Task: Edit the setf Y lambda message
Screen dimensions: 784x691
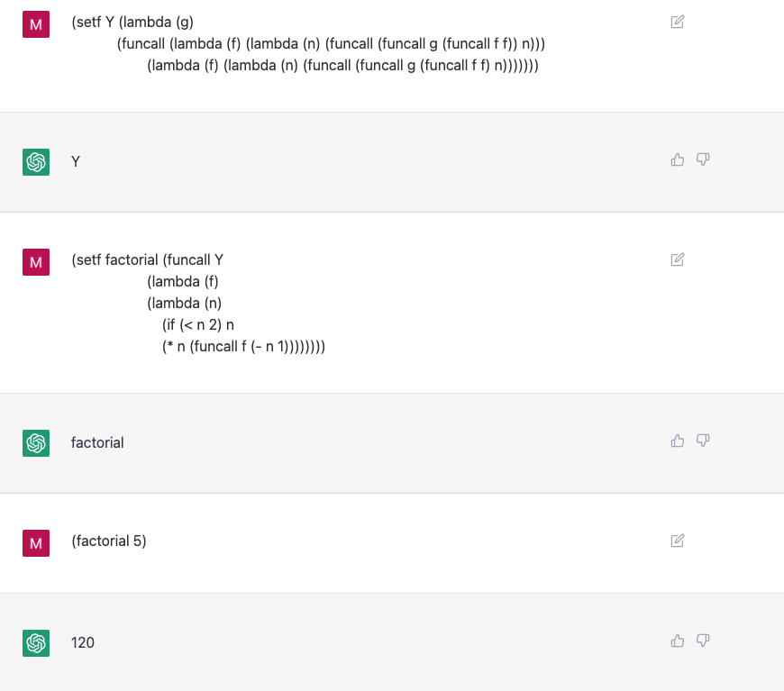Action: click(677, 22)
